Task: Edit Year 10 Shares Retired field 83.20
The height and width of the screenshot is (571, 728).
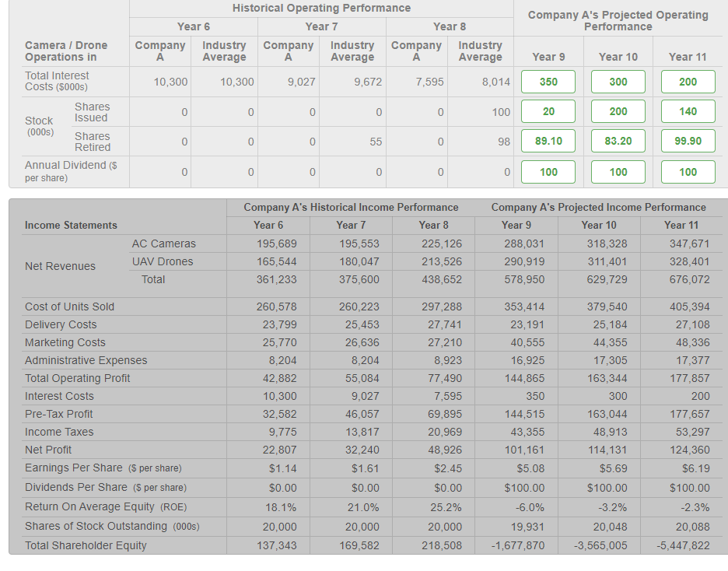Action: click(618, 141)
